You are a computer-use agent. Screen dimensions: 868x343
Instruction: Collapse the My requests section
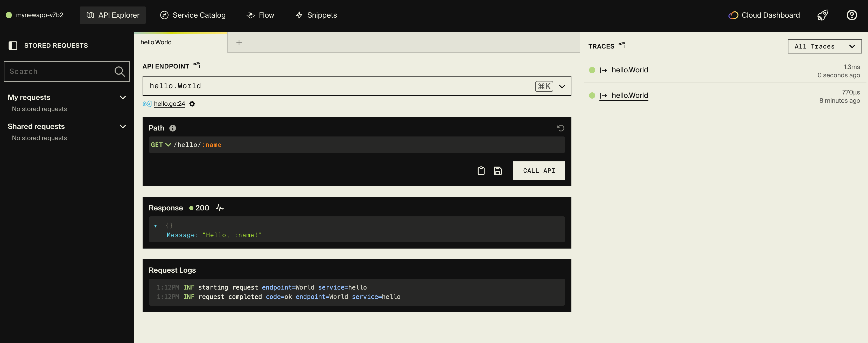(123, 98)
